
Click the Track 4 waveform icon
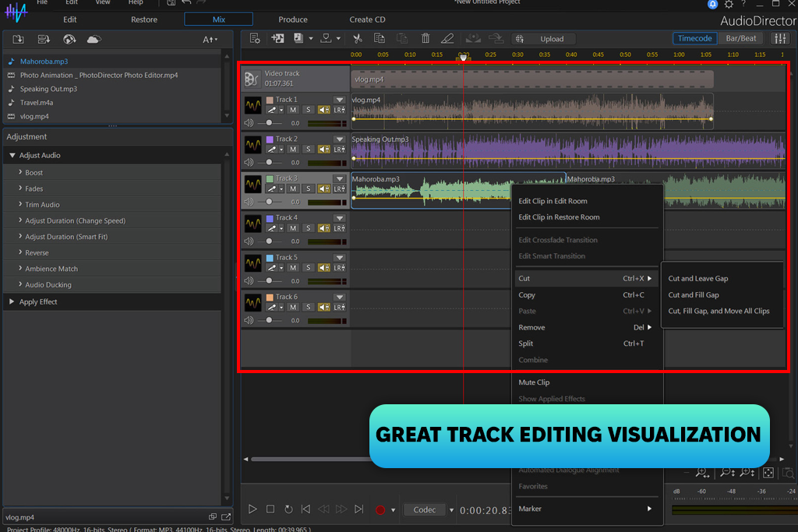[253, 224]
